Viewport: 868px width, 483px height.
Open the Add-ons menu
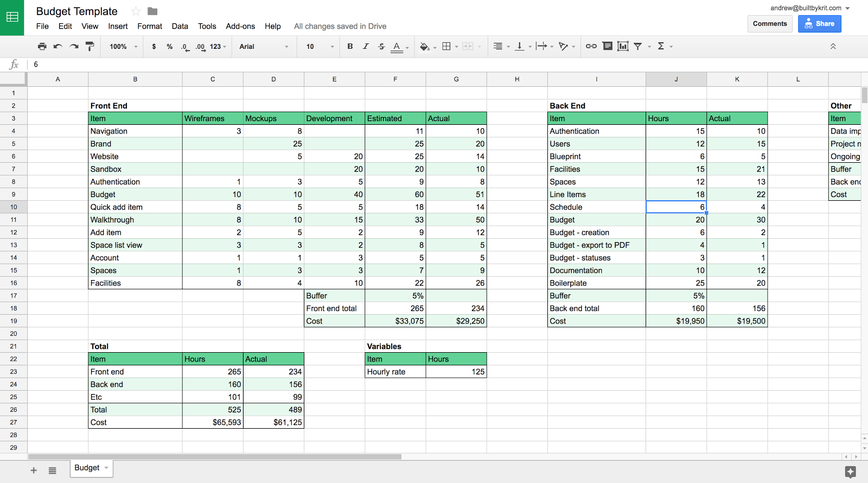tap(240, 26)
